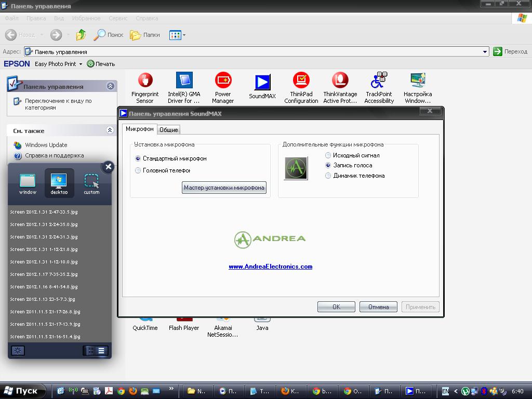The image size is (532, 399).
Task: Open the QuickTime label below the dialog
Action: (145, 328)
